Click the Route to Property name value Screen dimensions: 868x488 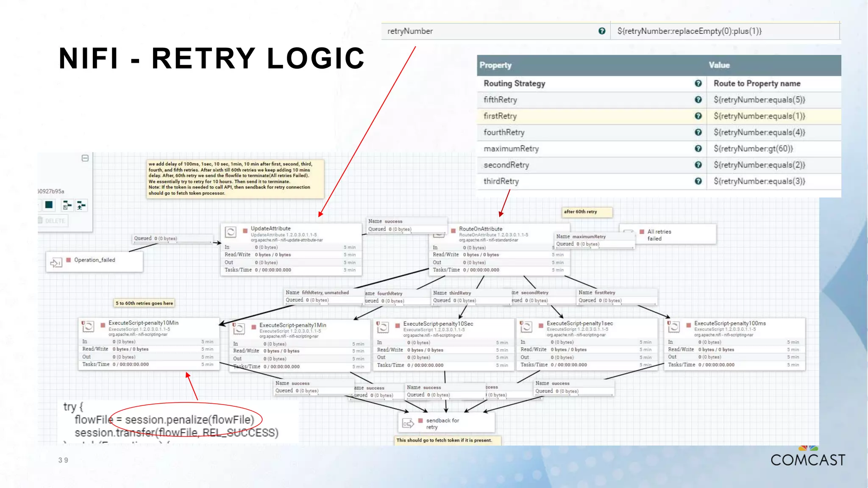pos(757,83)
